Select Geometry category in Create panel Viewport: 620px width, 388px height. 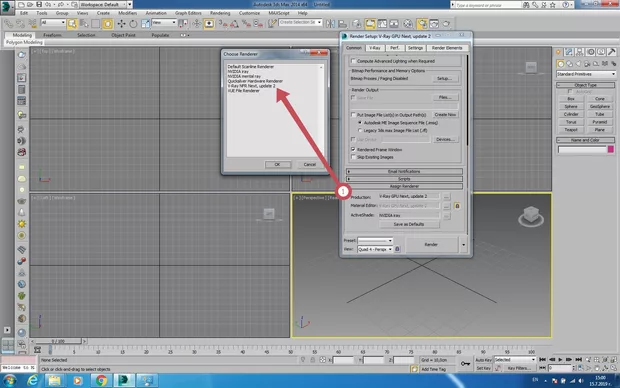point(560,64)
